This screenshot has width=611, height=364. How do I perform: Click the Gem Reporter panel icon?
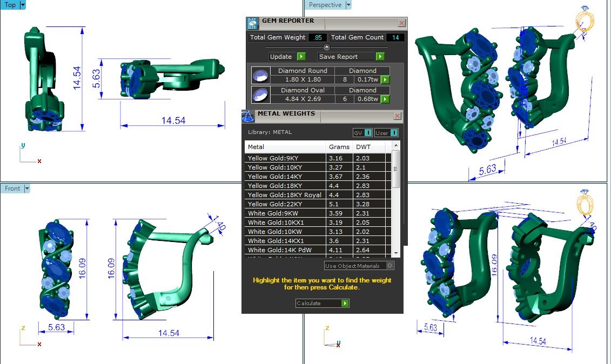coord(252,23)
